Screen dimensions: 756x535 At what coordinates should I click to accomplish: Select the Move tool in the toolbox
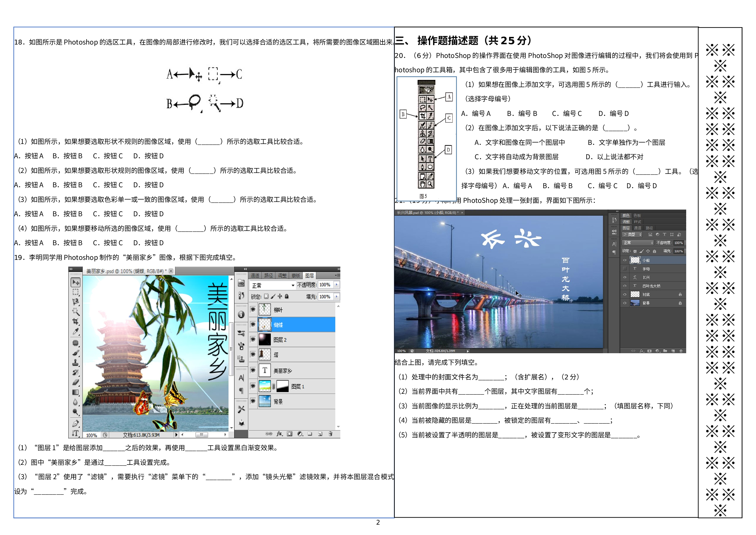click(x=76, y=282)
